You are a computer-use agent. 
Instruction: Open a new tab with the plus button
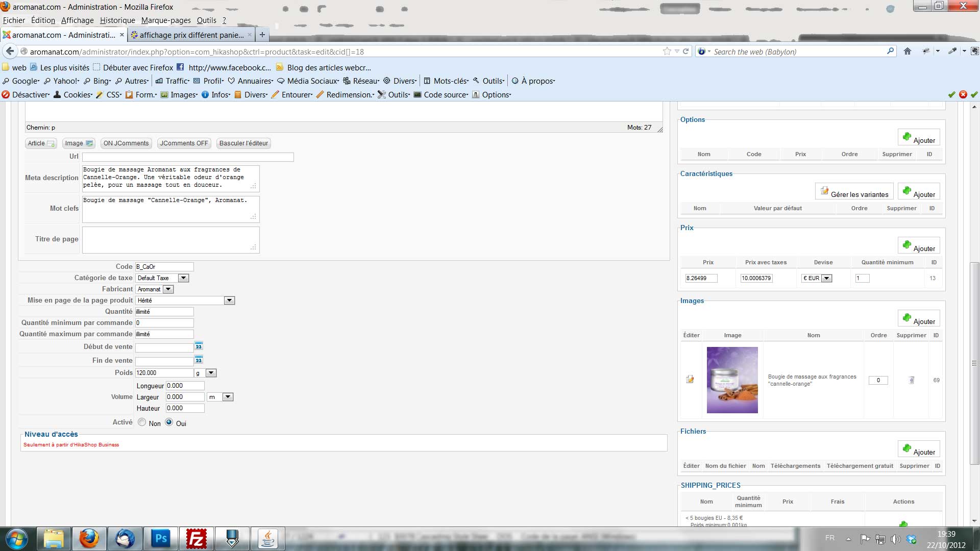[262, 35]
